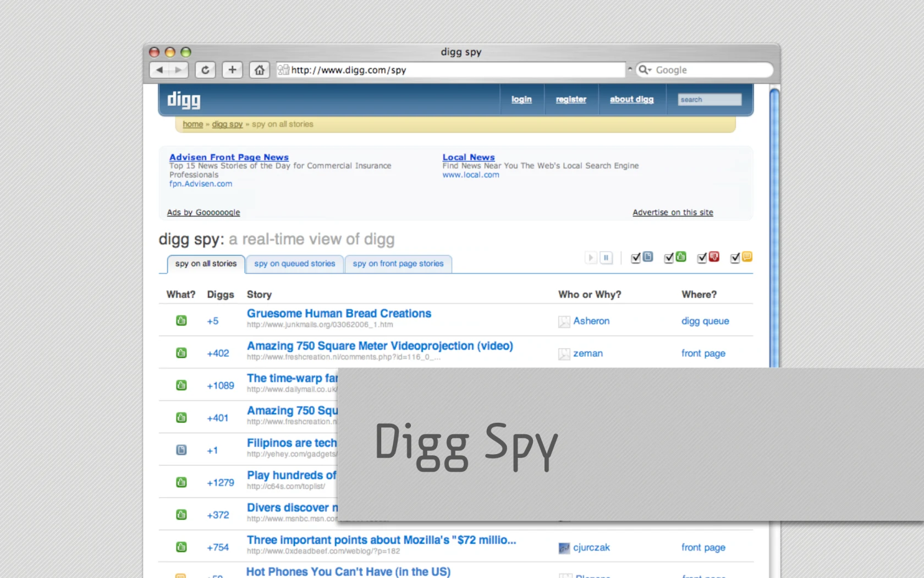This screenshot has width=924, height=578.
Task: Click the www.local.com link
Action: [x=471, y=175]
